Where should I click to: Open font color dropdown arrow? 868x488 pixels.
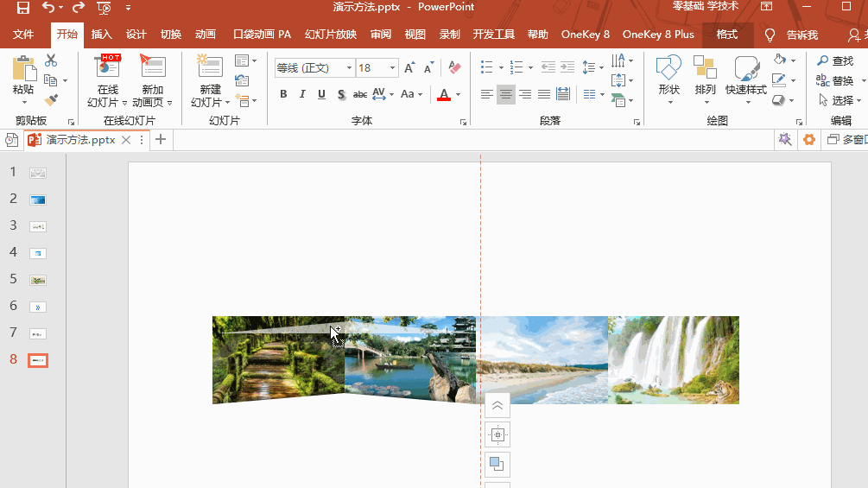[x=459, y=95]
